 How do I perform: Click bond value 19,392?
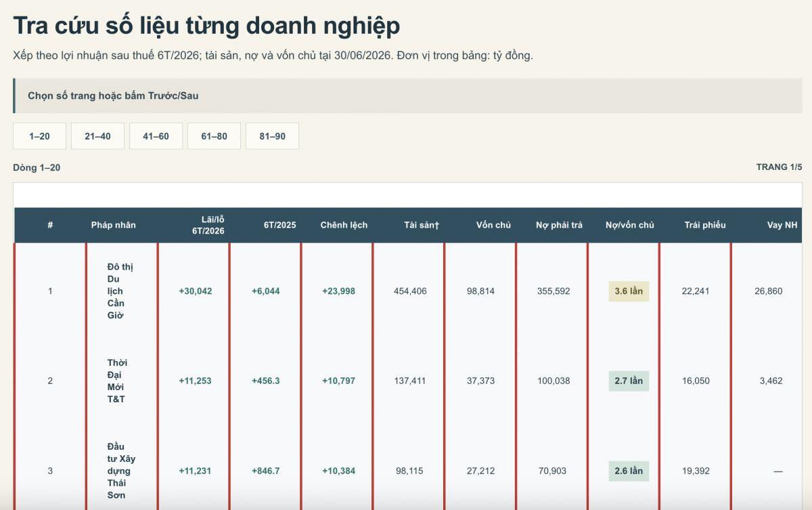696,471
